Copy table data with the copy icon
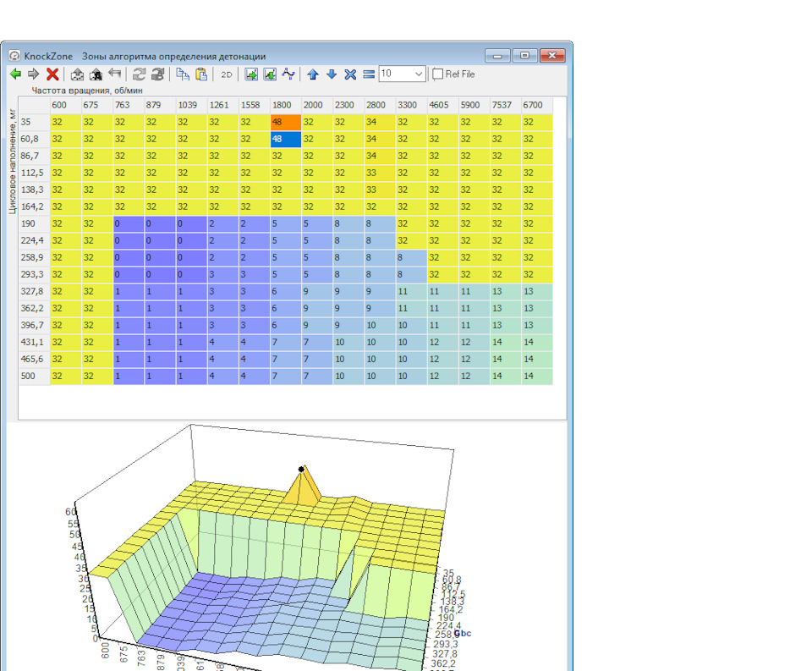 [x=183, y=74]
